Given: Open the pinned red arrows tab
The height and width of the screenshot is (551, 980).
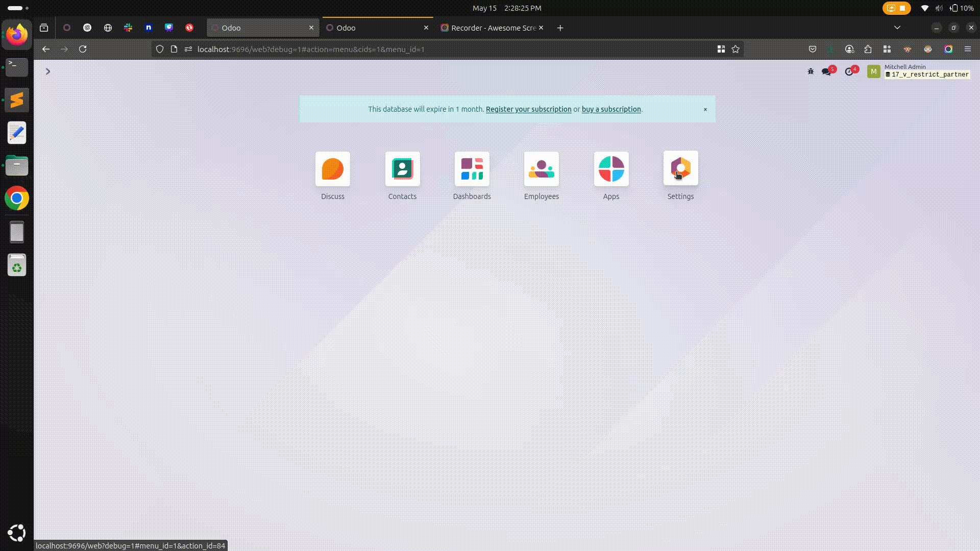Looking at the screenshot, I should tap(189, 28).
